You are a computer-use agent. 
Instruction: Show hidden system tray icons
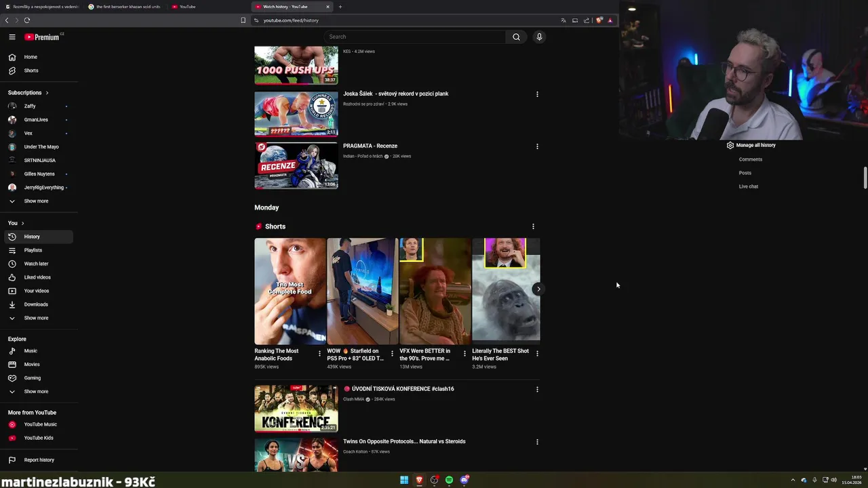(x=793, y=480)
